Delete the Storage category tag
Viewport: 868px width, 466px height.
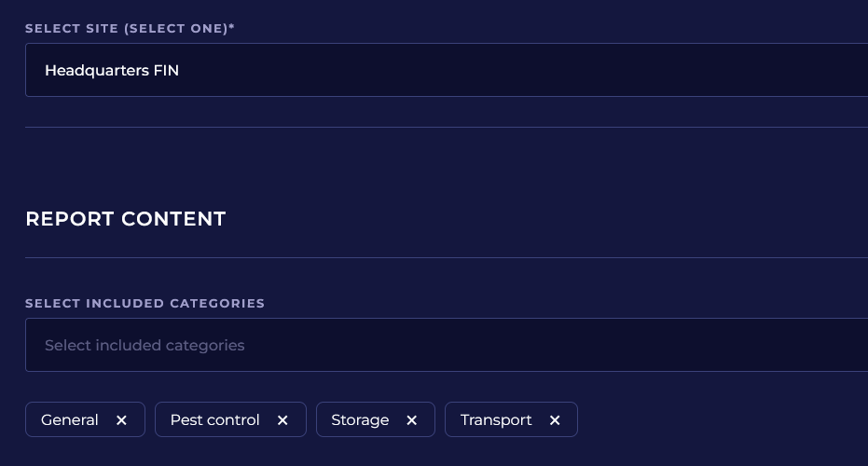coord(411,420)
